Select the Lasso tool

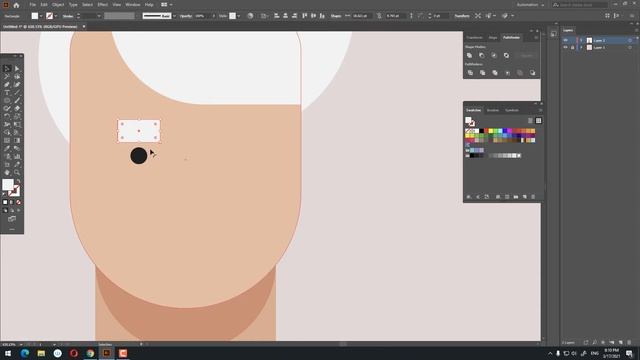tap(17, 76)
